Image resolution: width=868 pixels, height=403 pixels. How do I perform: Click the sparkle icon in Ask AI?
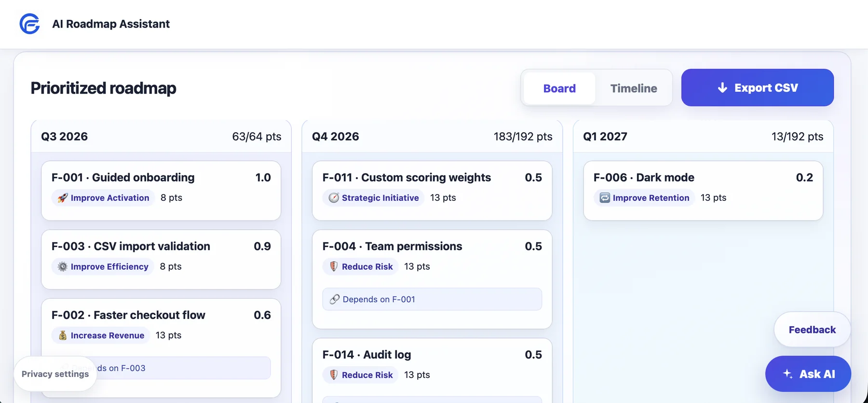point(787,374)
